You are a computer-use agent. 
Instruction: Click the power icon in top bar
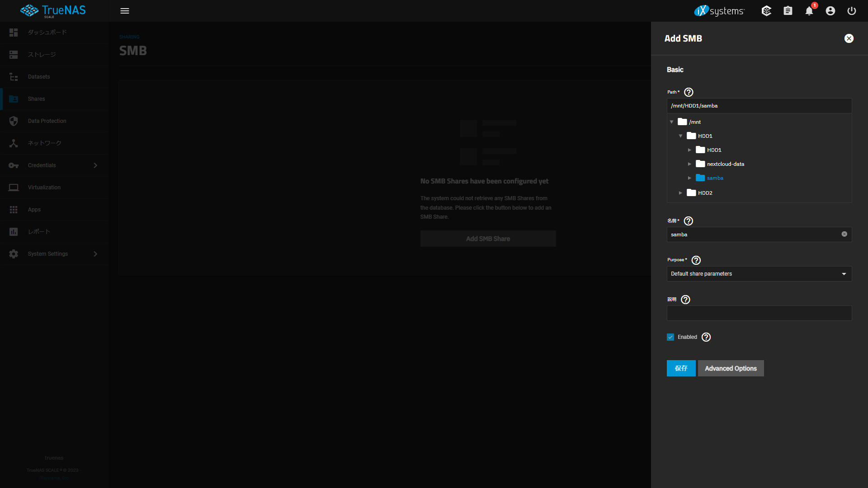pyautogui.click(x=851, y=11)
